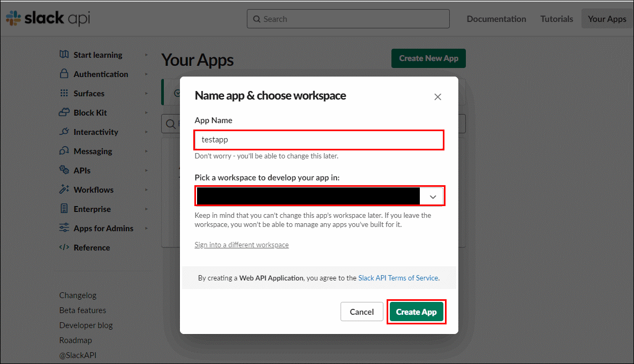Open Apps for Admins in sidebar

pyautogui.click(x=103, y=228)
